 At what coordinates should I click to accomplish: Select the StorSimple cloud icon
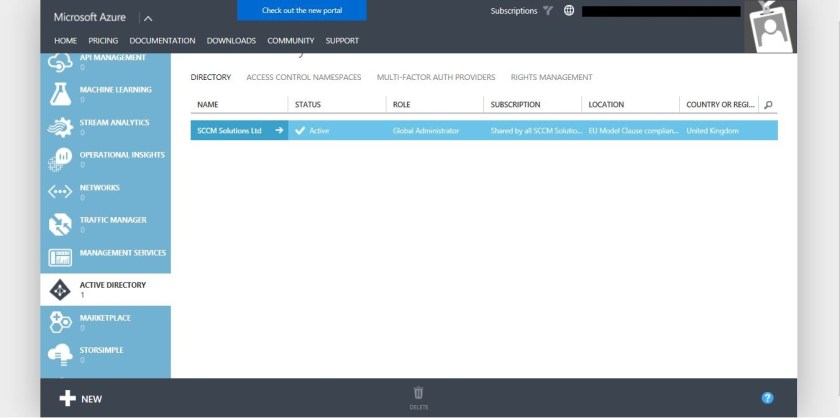pos(60,355)
